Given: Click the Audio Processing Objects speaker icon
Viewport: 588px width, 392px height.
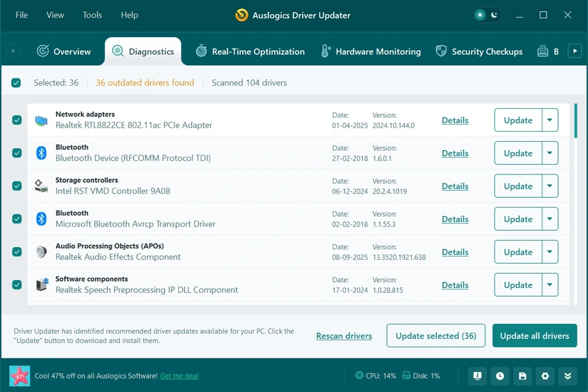Looking at the screenshot, I should click(x=41, y=251).
